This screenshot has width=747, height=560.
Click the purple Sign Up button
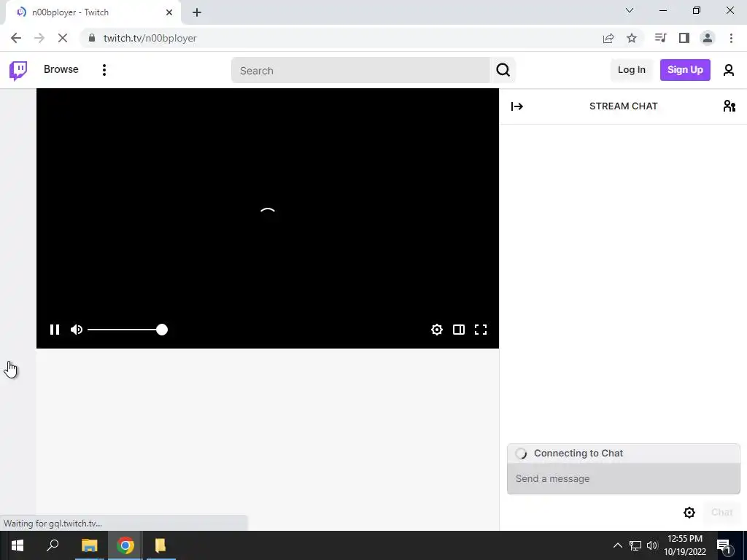coord(684,70)
